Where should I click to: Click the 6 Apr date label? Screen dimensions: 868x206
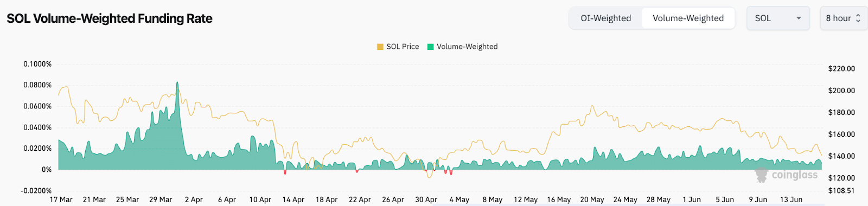227,199
